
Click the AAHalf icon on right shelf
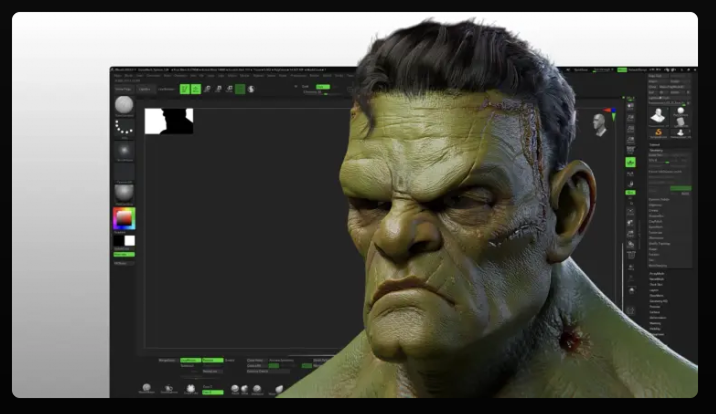631,150
